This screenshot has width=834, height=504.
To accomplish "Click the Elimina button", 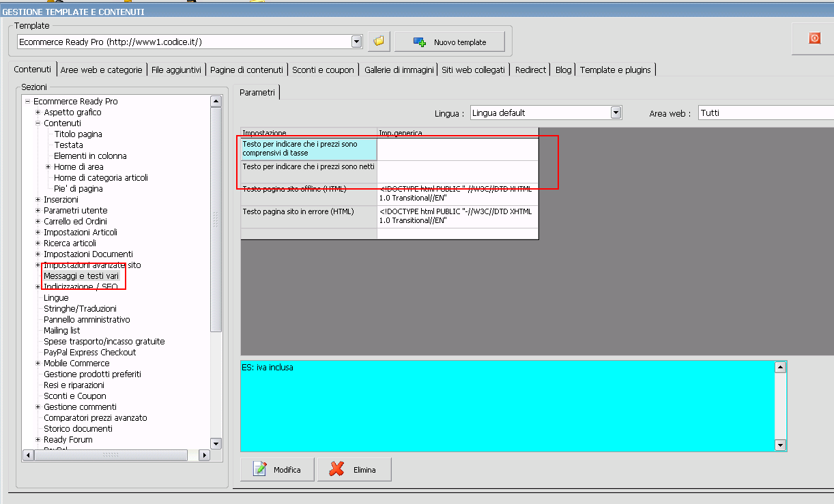I will point(354,470).
